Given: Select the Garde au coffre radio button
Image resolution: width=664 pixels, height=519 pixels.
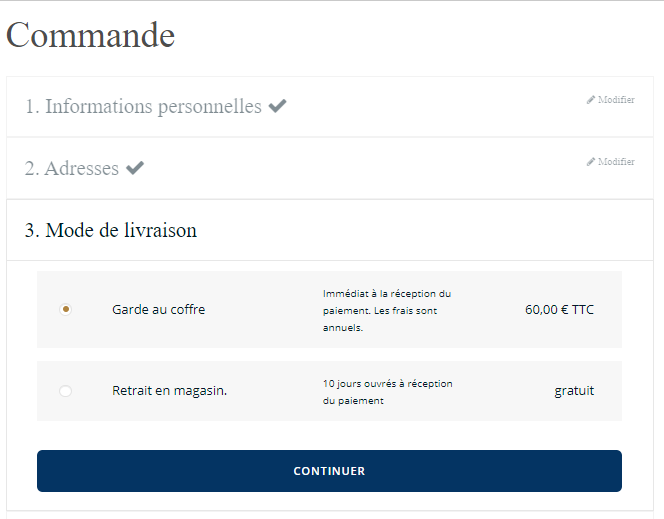Looking at the screenshot, I should (66, 310).
